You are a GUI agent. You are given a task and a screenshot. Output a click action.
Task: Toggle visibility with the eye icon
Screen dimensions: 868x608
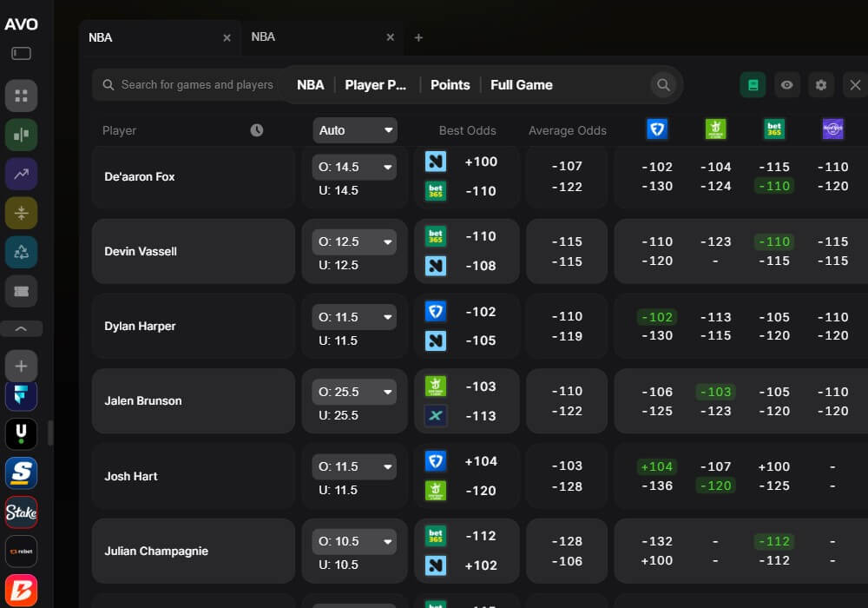[x=786, y=85]
